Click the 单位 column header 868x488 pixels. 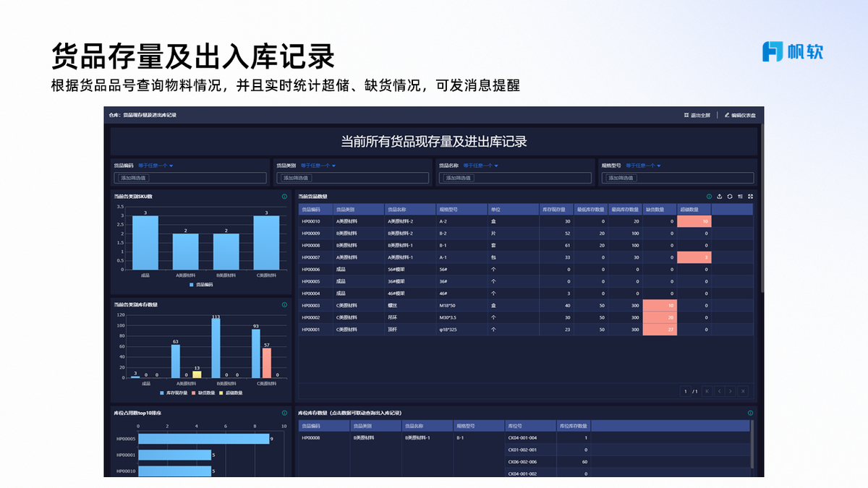513,209
